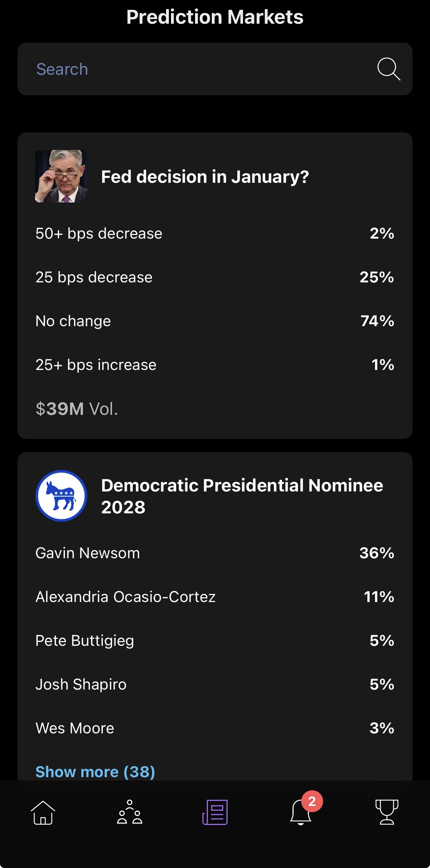Pick Wes Moore outcome

click(x=215, y=728)
